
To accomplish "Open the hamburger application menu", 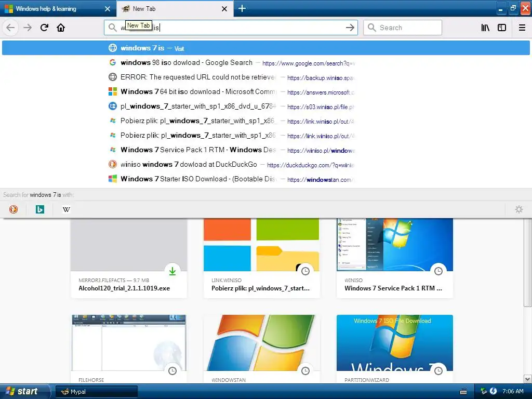I will pos(522,28).
